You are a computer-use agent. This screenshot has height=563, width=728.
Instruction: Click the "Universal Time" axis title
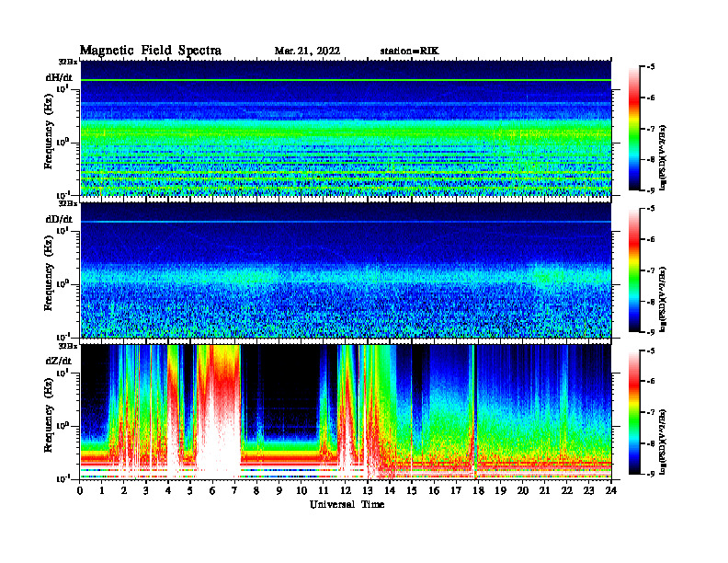coord(347,504)
